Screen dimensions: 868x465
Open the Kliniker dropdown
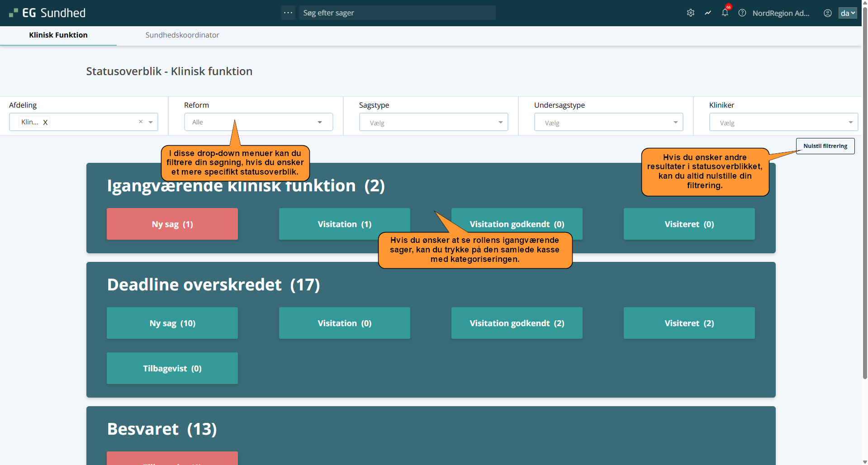point(850,123)
